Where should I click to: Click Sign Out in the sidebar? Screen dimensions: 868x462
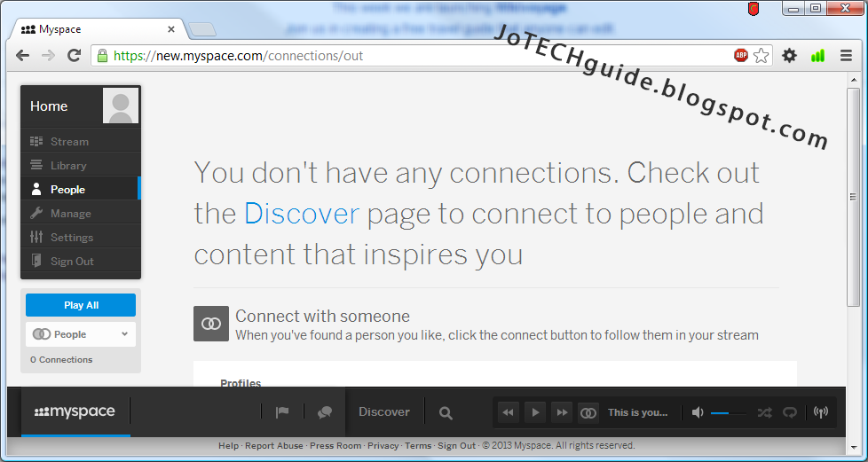pyautogui.click(x=81, y=262)
